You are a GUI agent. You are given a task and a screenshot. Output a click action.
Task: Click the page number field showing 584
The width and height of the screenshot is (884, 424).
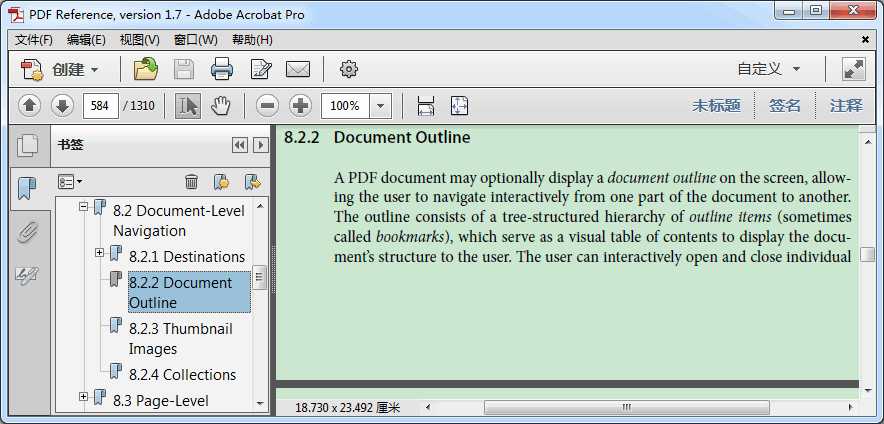coord(100,105)
